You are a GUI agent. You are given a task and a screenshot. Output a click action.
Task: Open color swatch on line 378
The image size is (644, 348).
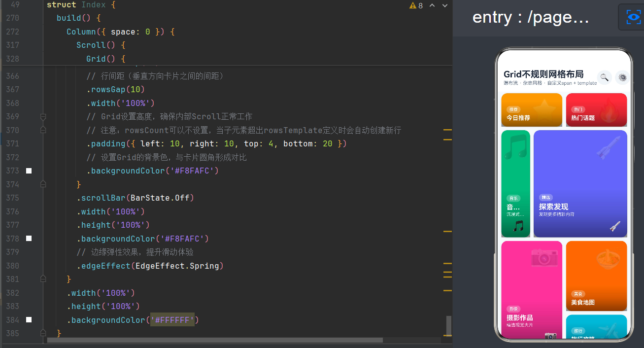[29, 239]
